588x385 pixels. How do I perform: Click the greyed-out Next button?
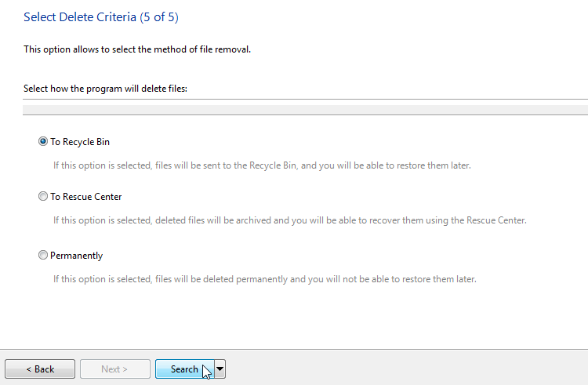click(x=115, y=369)
